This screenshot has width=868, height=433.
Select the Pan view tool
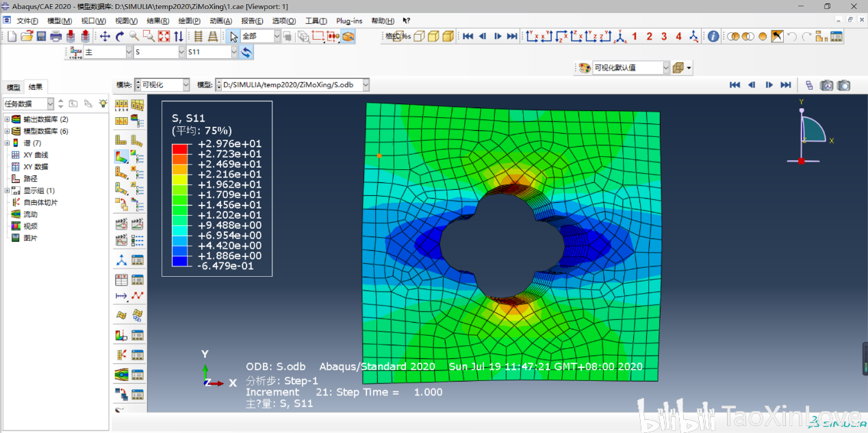pos(105,36)
